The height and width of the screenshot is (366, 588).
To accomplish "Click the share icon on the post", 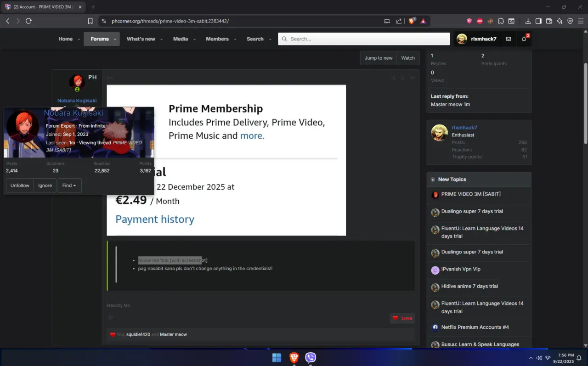I will point(393,78).
